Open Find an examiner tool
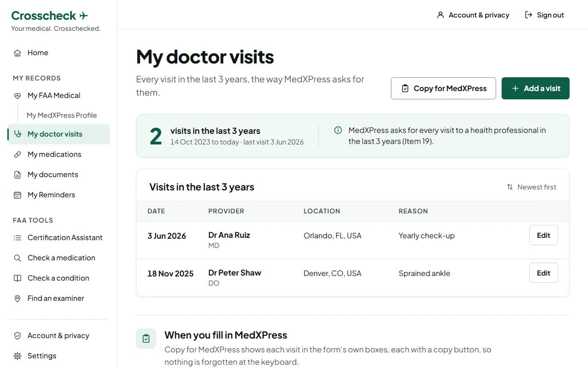Viewport: 588px width, 368px height. coord(58,299)
